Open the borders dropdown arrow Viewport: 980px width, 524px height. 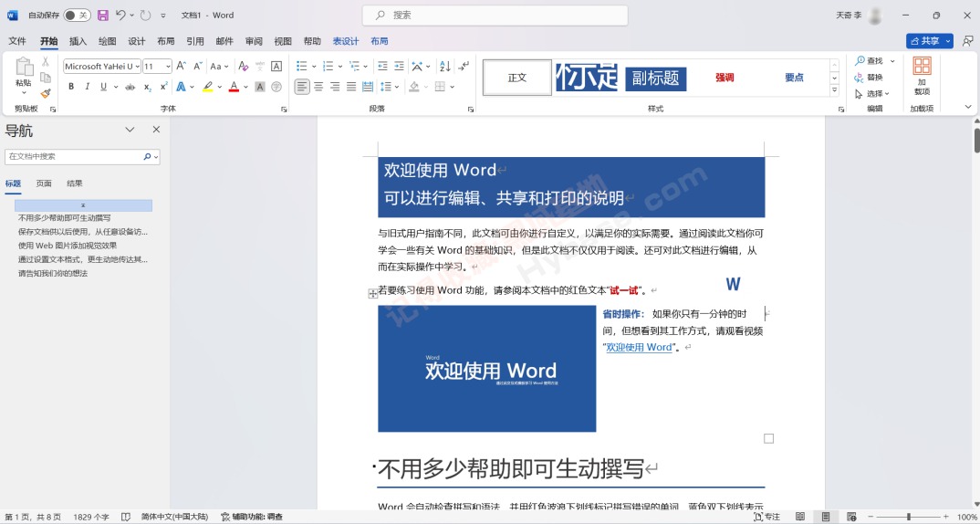[x=452, y=87]
